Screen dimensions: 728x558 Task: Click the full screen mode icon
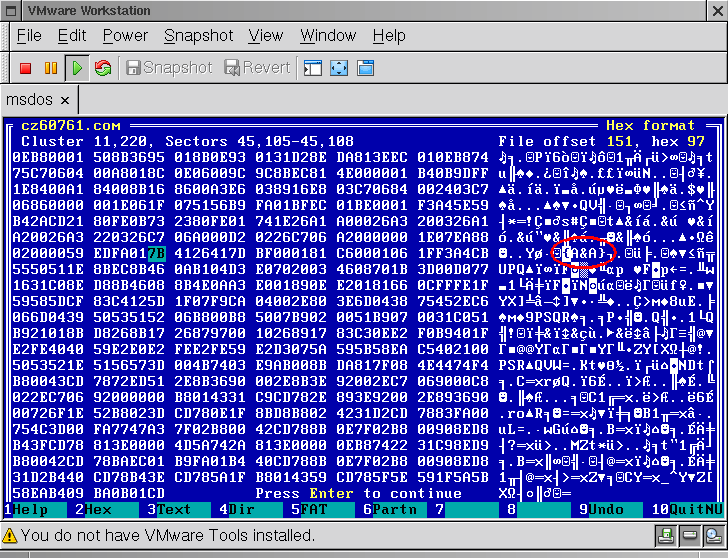point(339,68)
